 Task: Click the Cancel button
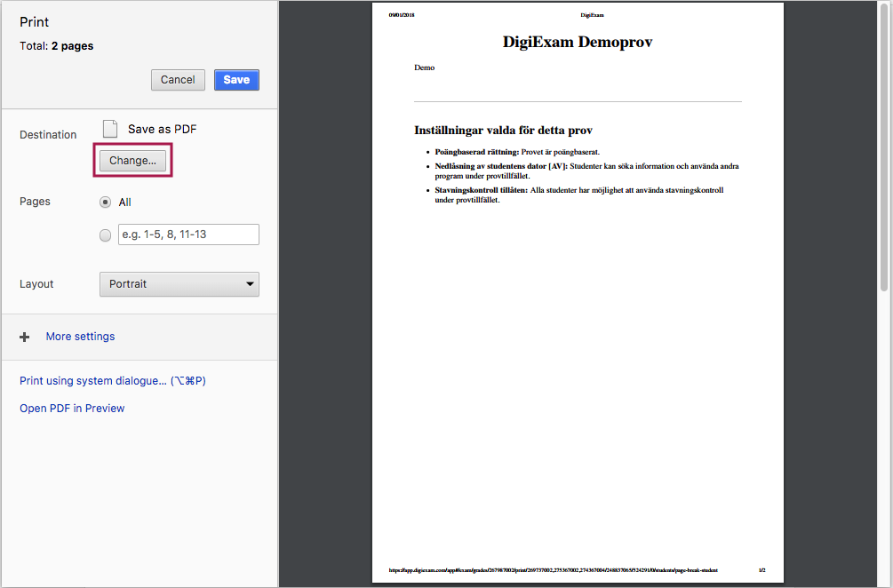pos(178,80)
